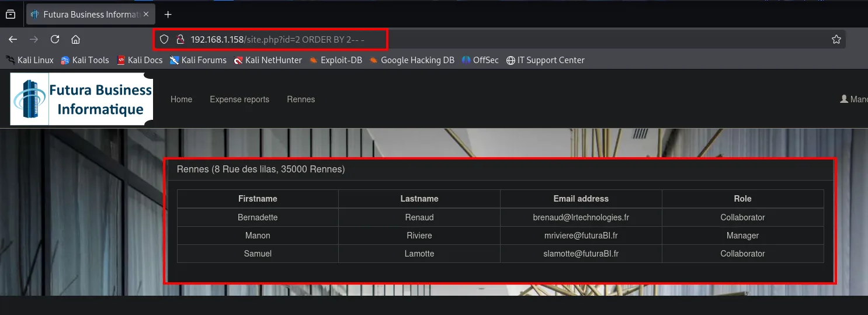This screenshot has height=315, width=868.
Task: Open the recent browsing sidebar icon
Action: click(x=11, y=14)
